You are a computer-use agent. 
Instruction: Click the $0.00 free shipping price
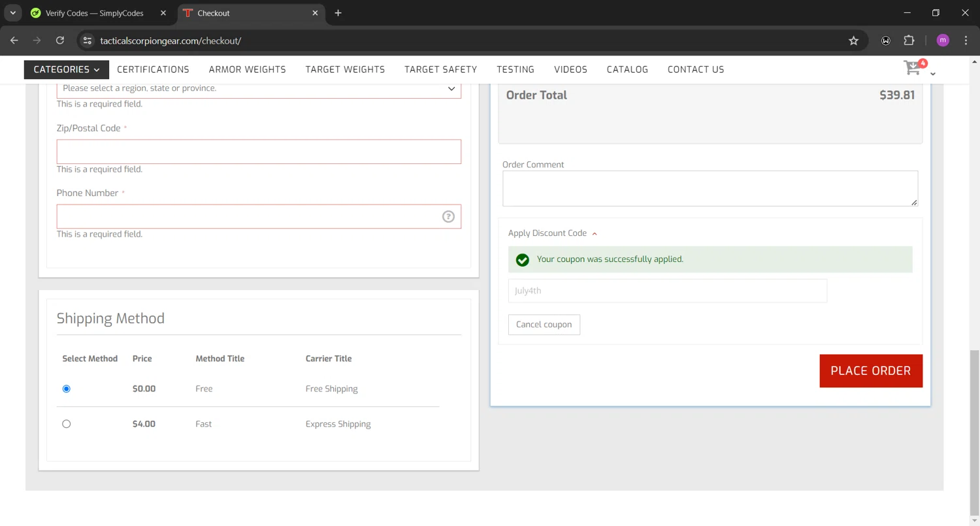click(144, 389)
